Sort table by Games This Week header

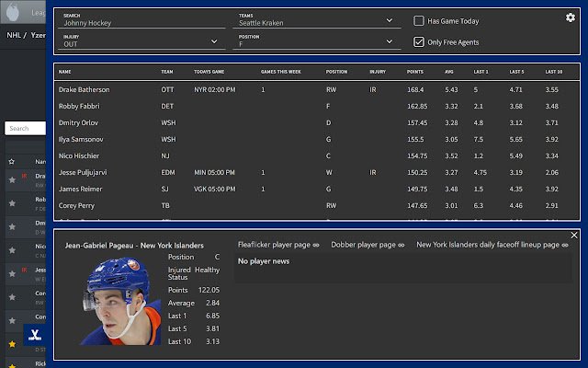coord(281,72)
